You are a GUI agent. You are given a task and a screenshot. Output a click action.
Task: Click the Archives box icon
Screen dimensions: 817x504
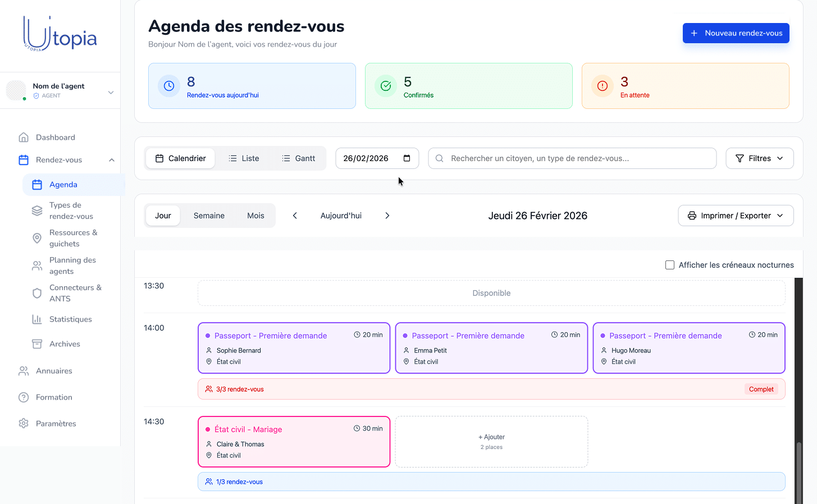point(37,343)
